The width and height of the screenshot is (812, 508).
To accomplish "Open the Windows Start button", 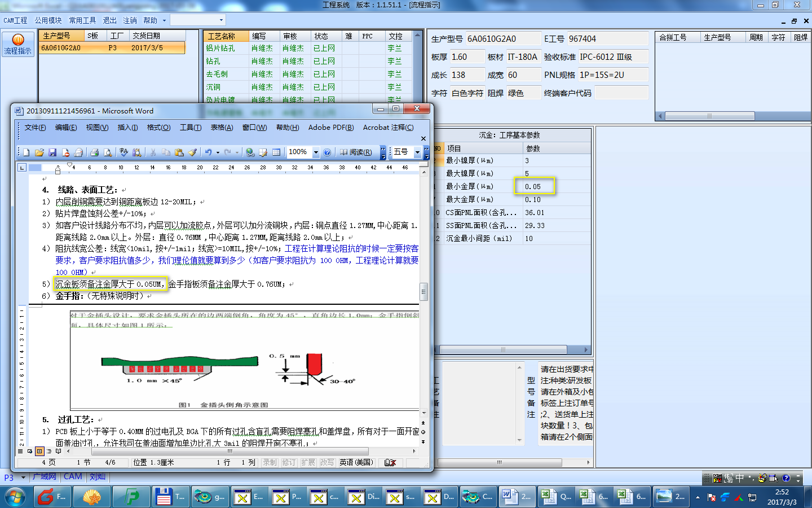I will pos(15,497).
